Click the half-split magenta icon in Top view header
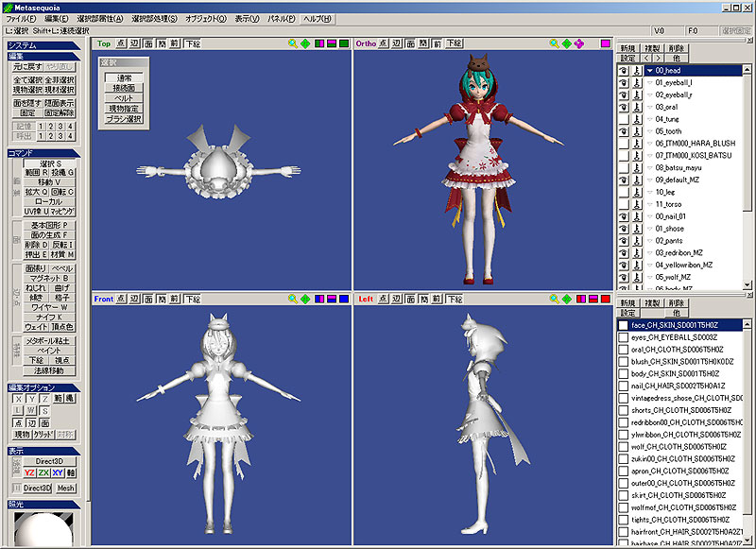The image size is (756, 549). click(332, 43)
